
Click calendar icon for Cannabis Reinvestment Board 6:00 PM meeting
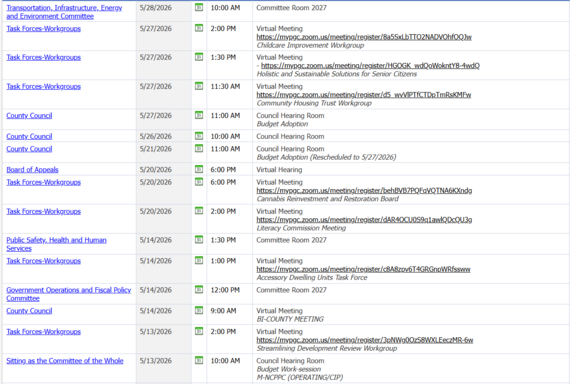coord(199,181)
